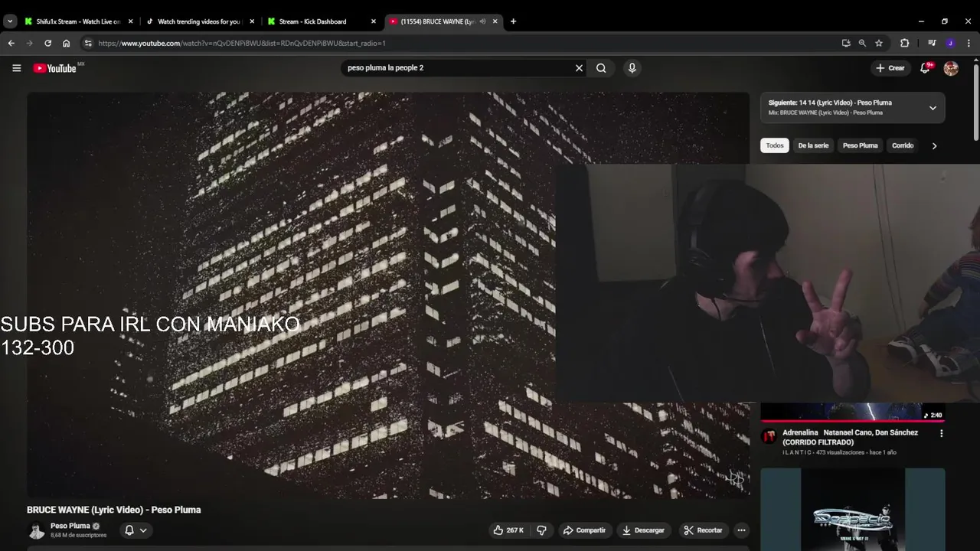Select the Peso Pluma filter chip
This screenshot has height=551, width=980.
[x=861, y=145]
